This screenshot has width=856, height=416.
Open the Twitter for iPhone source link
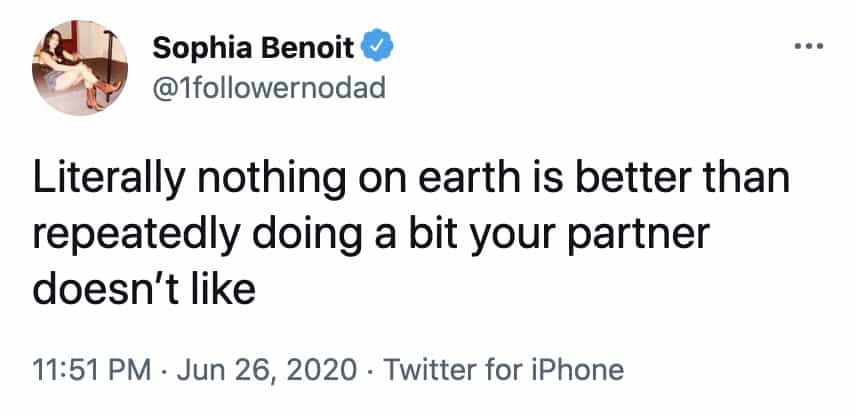click(504, 370)
